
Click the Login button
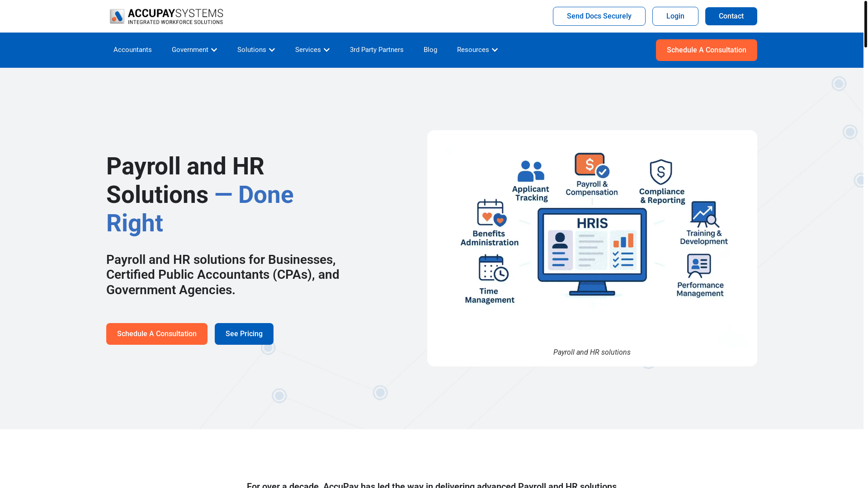point(675,16)
